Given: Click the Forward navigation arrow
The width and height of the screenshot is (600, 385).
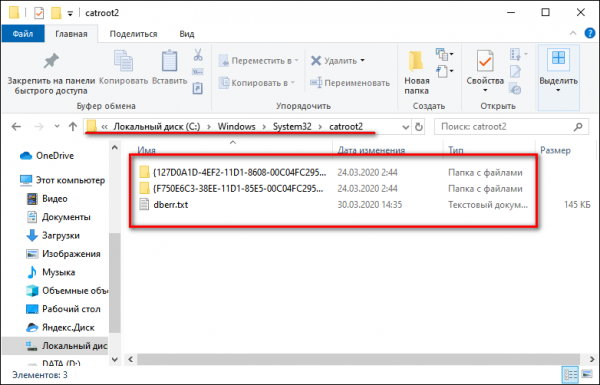Looking at the screenshot, I should pyautogui.click(x=39, y=126).
